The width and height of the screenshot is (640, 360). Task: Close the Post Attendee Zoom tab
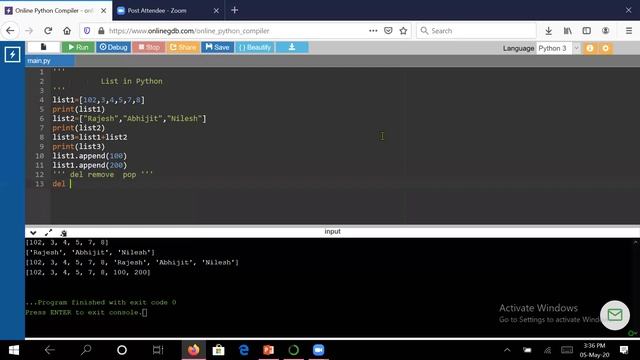click(x=216, y=11)
